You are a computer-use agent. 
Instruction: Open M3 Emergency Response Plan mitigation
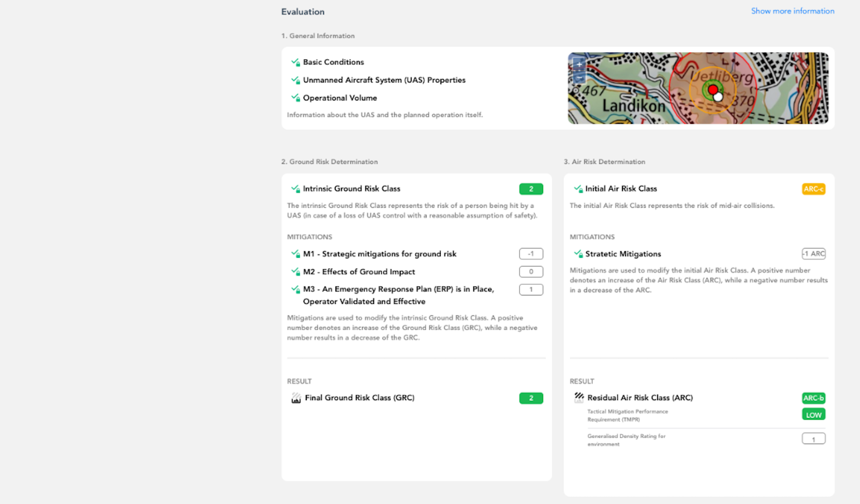398,295
